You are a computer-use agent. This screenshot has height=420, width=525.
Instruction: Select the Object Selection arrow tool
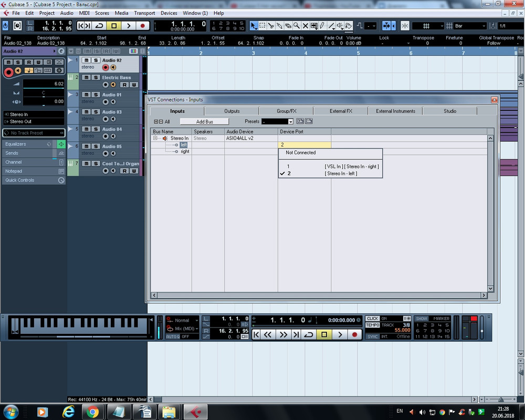[x=254, y=25]
